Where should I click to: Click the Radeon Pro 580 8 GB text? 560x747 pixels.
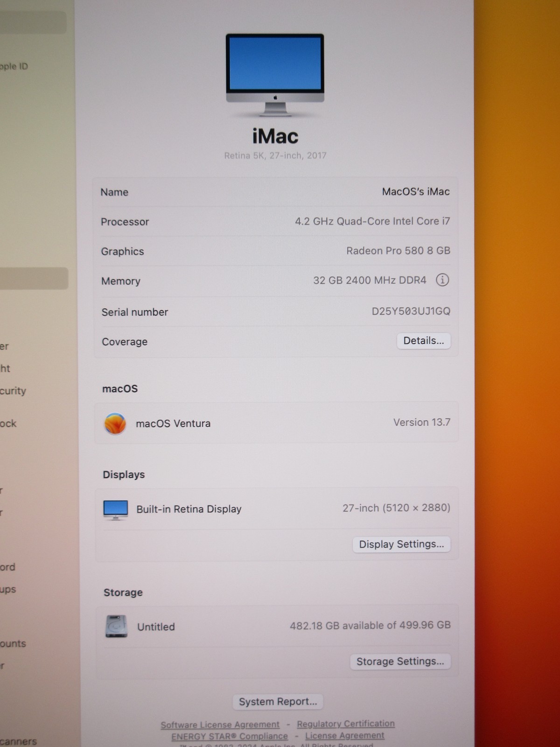coord(398,251)
